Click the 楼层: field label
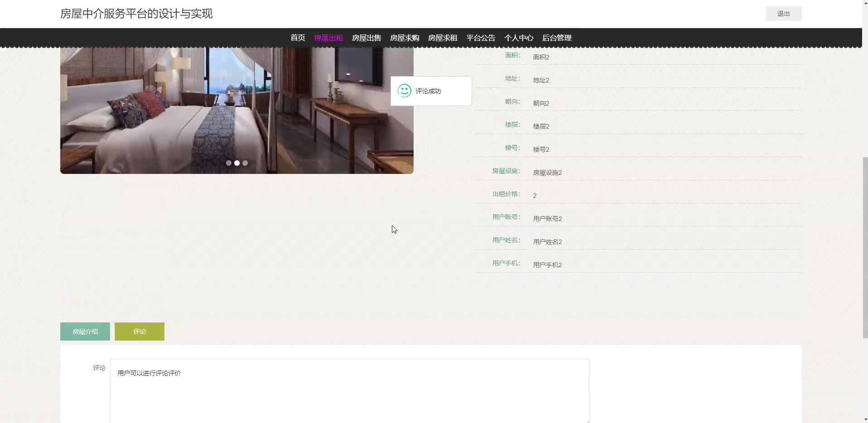The image size is (868, 423). click(512, 125)
